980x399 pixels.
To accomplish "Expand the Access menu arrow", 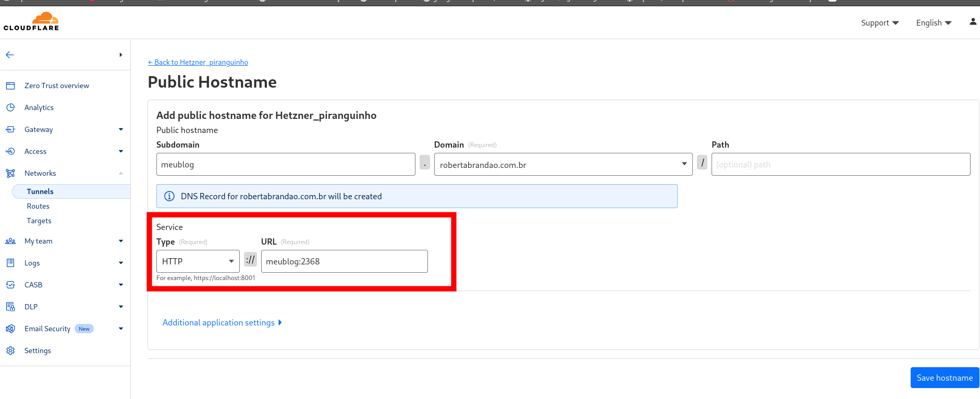I will click(x=121, y=151).
